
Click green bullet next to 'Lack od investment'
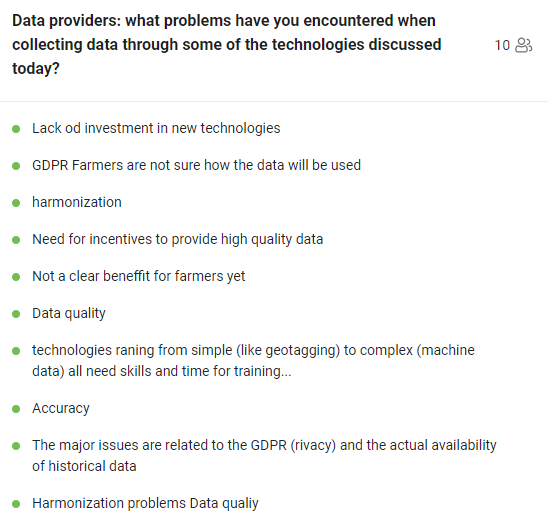[x=16, y=129]
